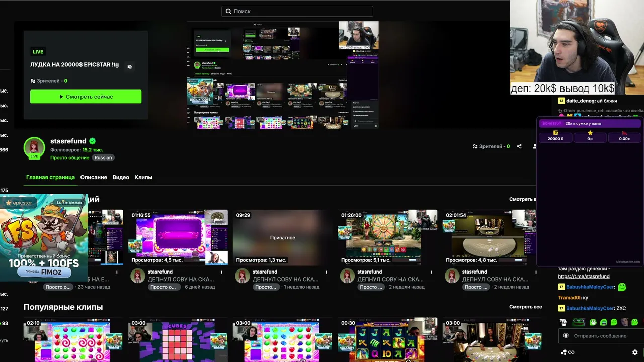This screenshot has width=644, height=362.
Task: Click channel avatar under the 02:01:54 video
Action: 452,276
